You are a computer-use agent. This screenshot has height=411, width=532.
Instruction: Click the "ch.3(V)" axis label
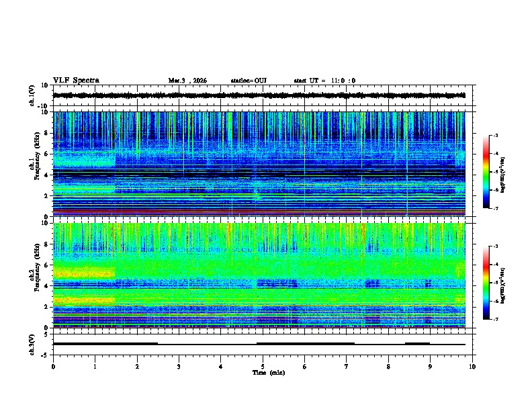click(x=32, y=345)
